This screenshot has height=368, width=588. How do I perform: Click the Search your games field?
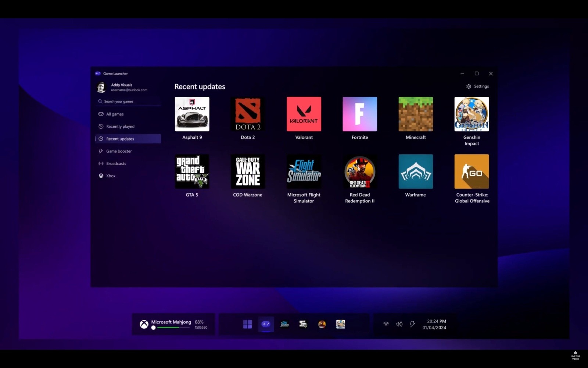click(x=129, y=102)
